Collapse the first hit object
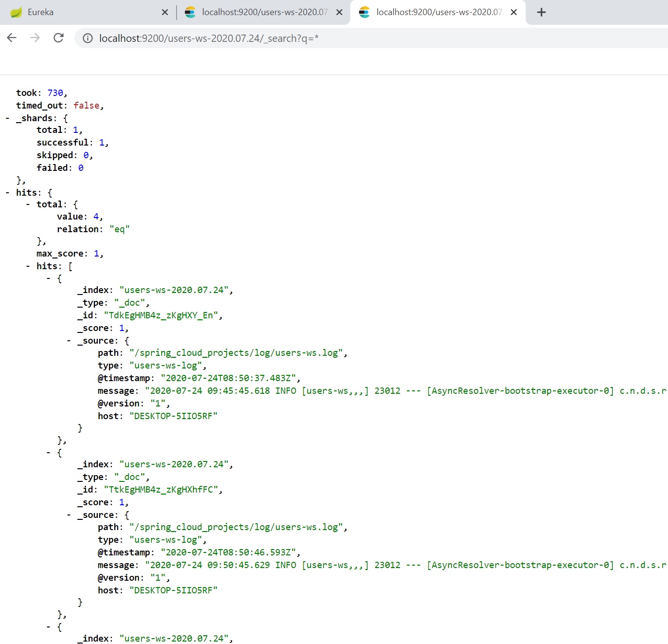The image size is (668, 644). click(x=48, y=278)
